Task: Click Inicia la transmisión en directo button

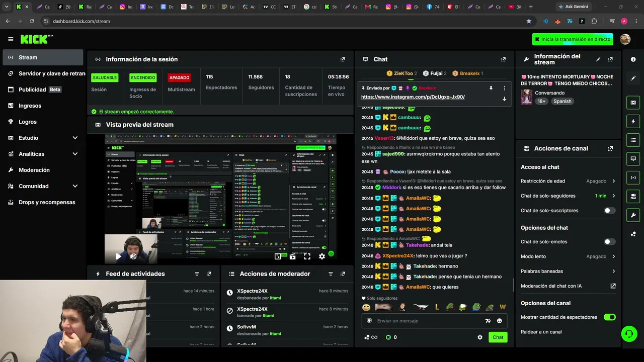Action: pos(573,39)
